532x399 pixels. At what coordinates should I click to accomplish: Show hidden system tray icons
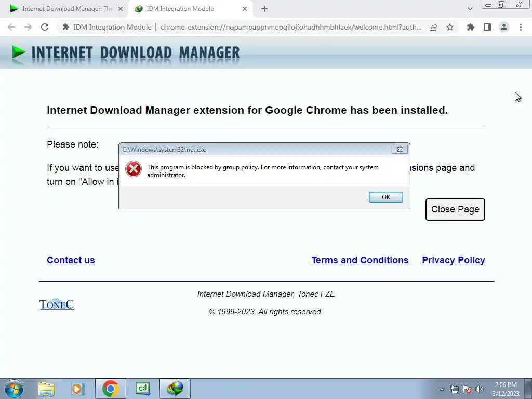tap(442, 389)
